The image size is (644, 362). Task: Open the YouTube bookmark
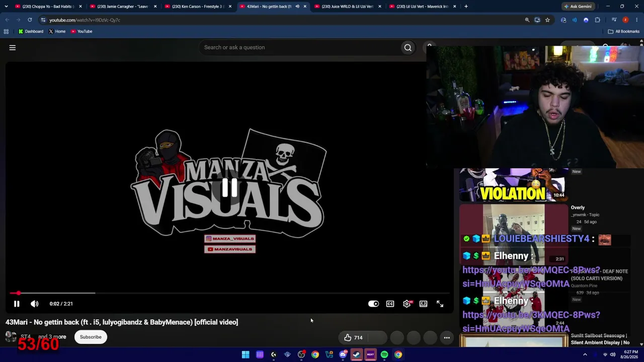click(x=82, y=31)
